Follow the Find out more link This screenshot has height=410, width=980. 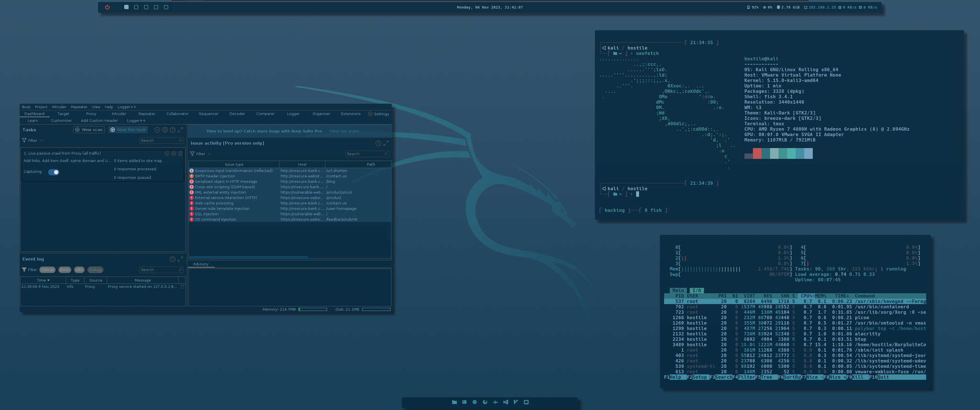click(344, 131)
